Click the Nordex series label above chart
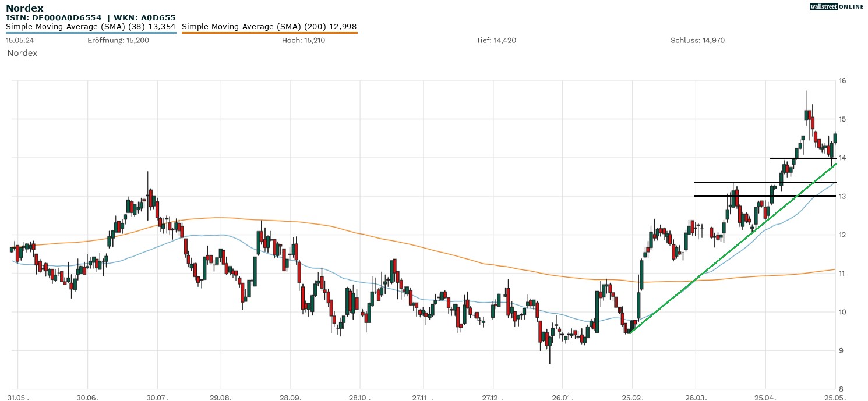 22,53
